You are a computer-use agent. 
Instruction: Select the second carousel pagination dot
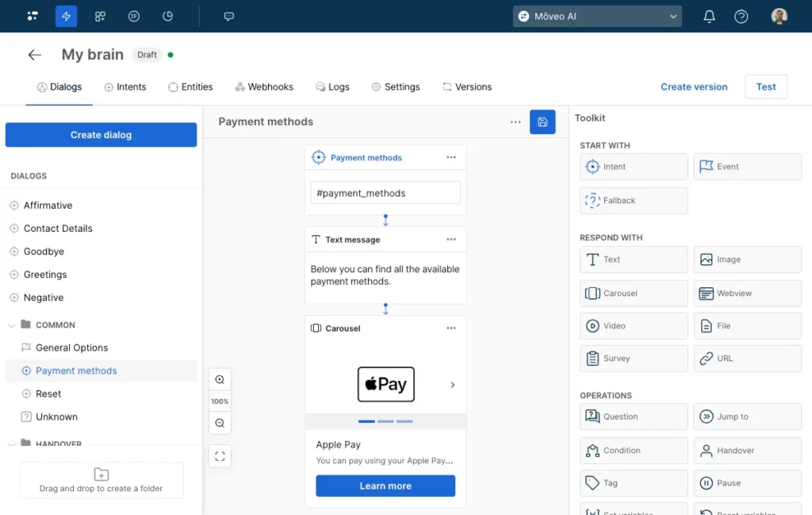(x=386, y=421)
